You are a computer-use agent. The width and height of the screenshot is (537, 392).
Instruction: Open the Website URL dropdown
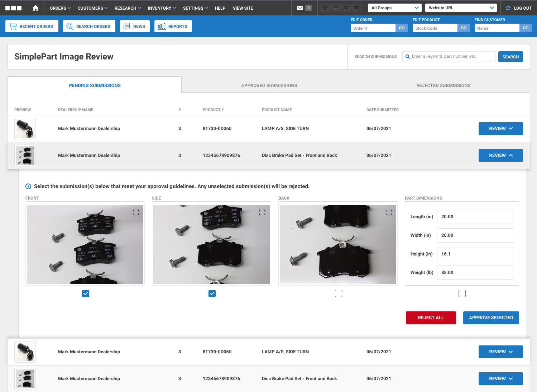461,8
